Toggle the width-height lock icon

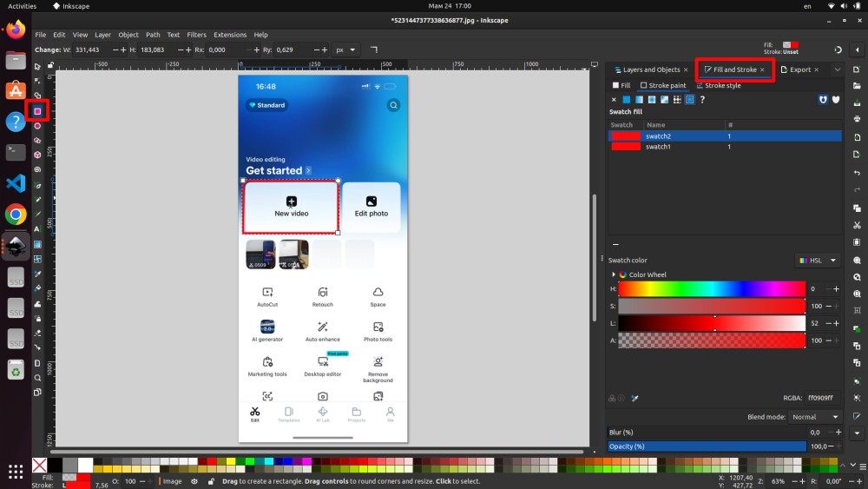51,65
